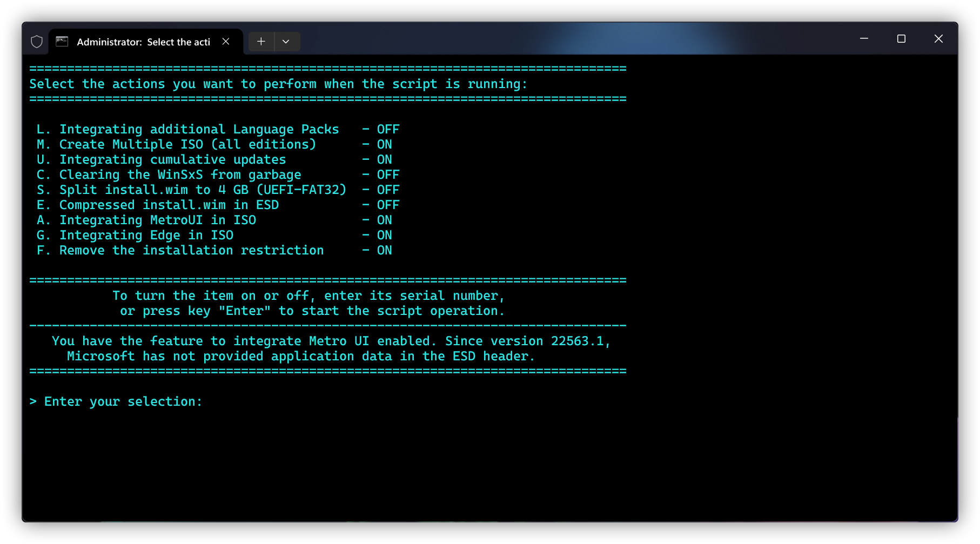Close the terminal window
The width and height of the screenshot is (980, 544).
click(938, 39)
